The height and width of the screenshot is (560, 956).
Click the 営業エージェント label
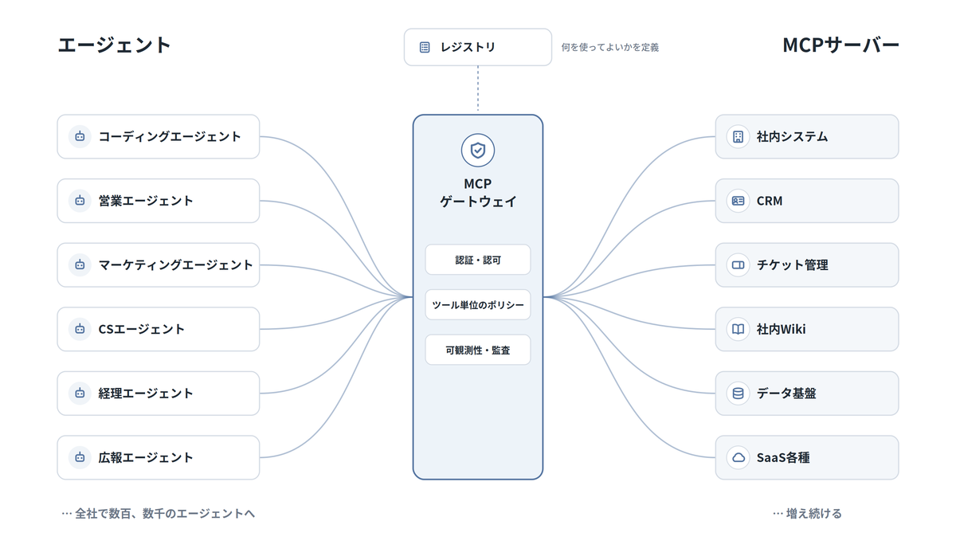pyautogui.click(x=146, y=201)
